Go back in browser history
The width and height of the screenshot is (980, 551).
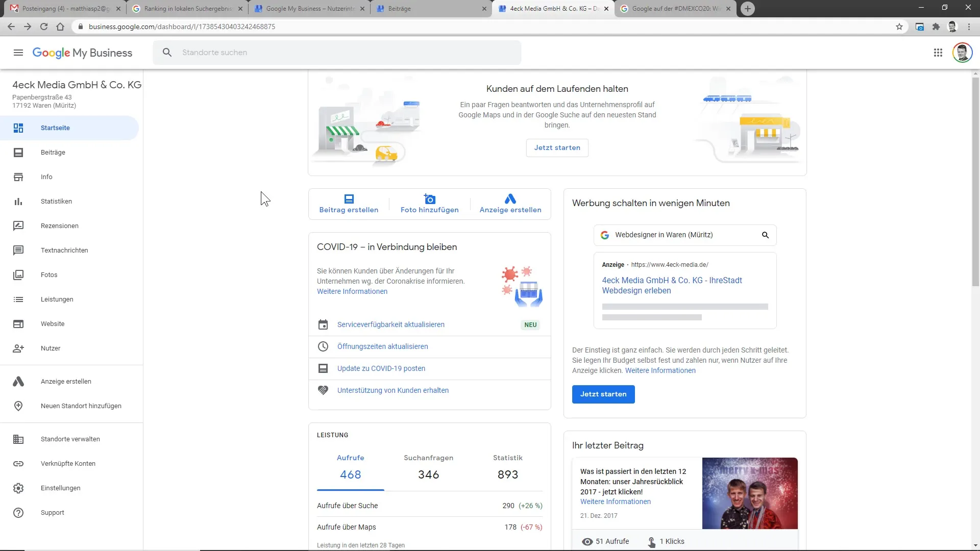[11, 27]
